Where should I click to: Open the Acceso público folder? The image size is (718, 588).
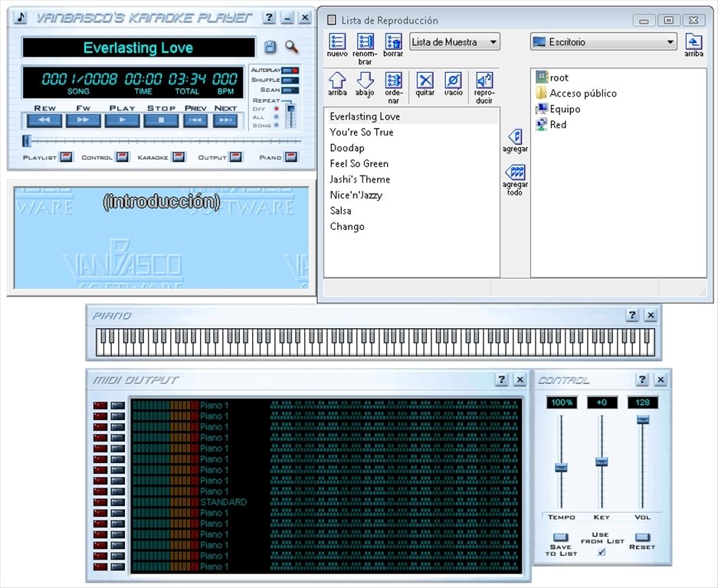pyautogui.click(x=576, y=93)
